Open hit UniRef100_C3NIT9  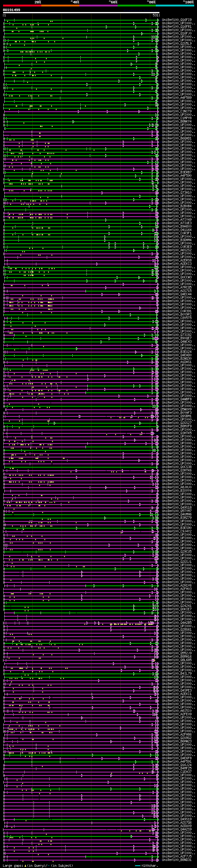pos(177,111)
